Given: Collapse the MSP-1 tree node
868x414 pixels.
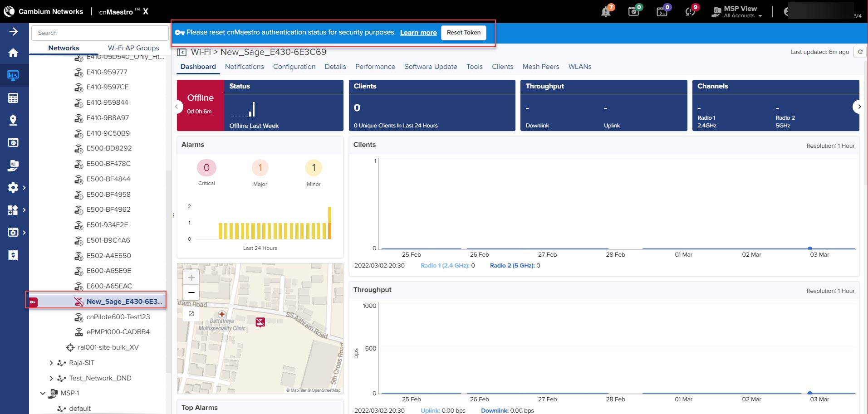Looking at the screenshot, I should [43, 393].
